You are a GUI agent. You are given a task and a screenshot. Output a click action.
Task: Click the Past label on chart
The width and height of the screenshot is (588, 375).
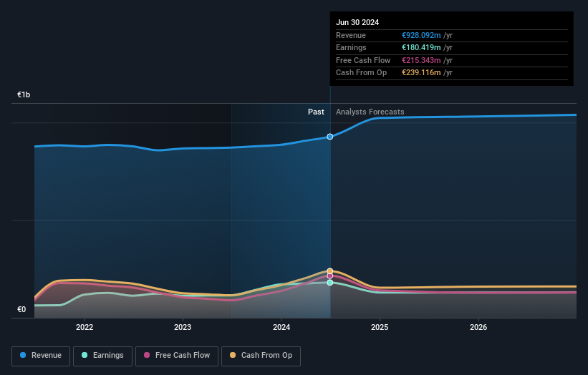(316, 112)
